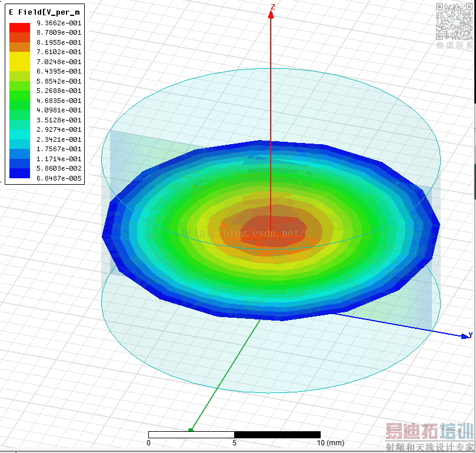
Task: Select legend value 5.2688e-001
Action: (x=59, y=91)
